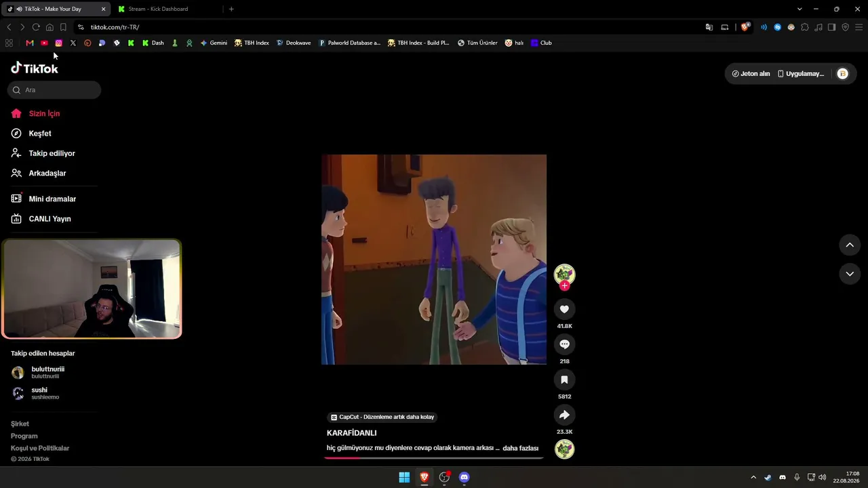Screen dimensions: 868x488
Task: Switch to the 'Stream - Kick Dashboard' tab
Action: pyautogui.click(x=167, y=9)
